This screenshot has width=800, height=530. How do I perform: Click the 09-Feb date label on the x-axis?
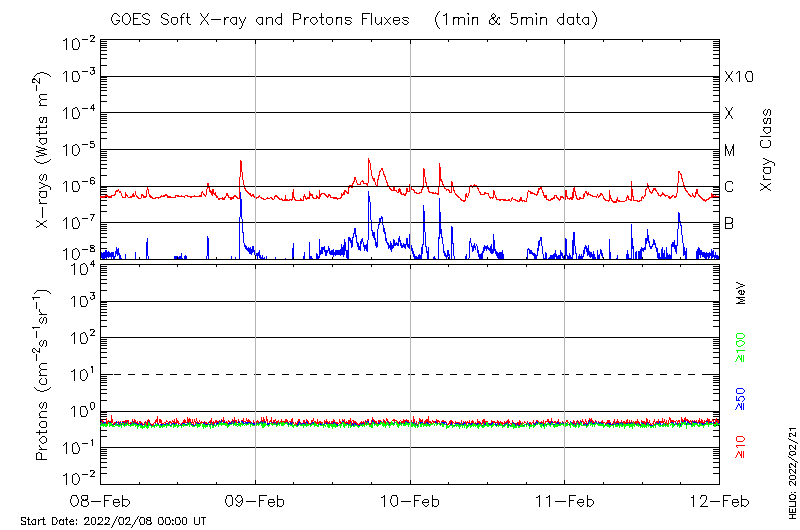tap(255, 500)
